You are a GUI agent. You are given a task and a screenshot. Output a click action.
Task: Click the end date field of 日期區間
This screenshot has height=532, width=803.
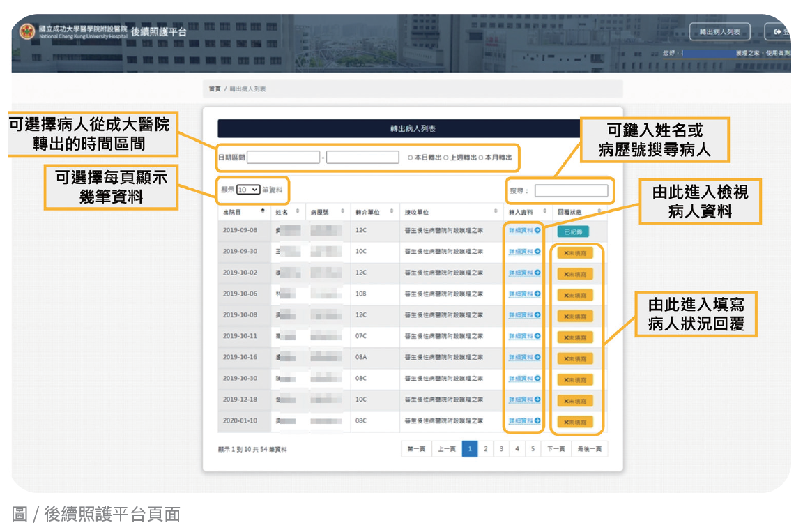362,158
